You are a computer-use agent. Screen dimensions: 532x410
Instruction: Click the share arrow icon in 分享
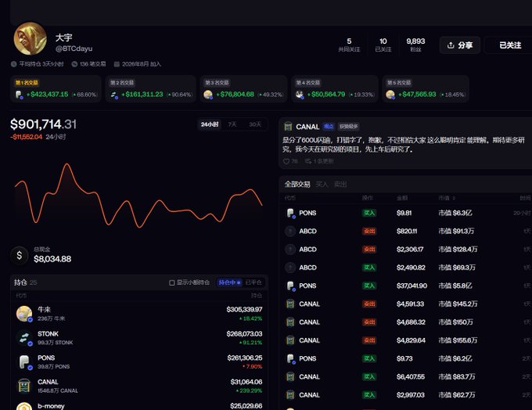451,45
